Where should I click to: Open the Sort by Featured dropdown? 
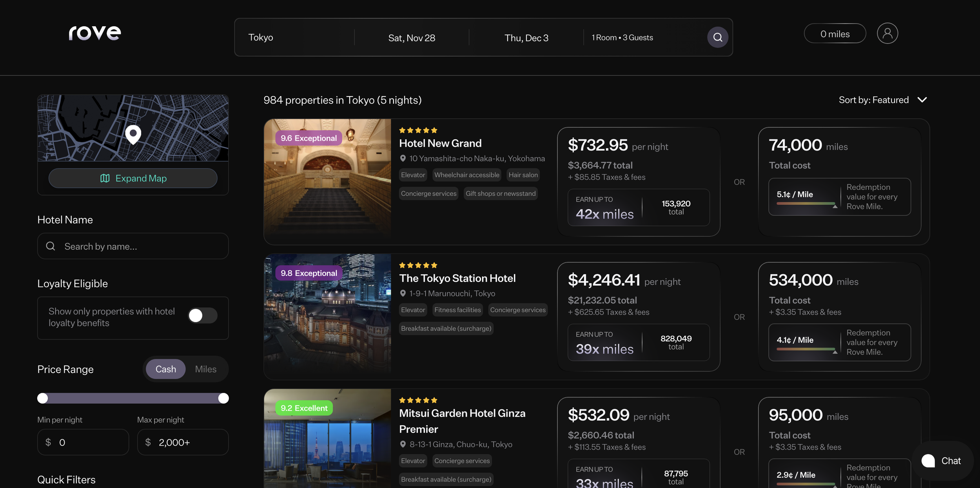[x=883, y=100]
